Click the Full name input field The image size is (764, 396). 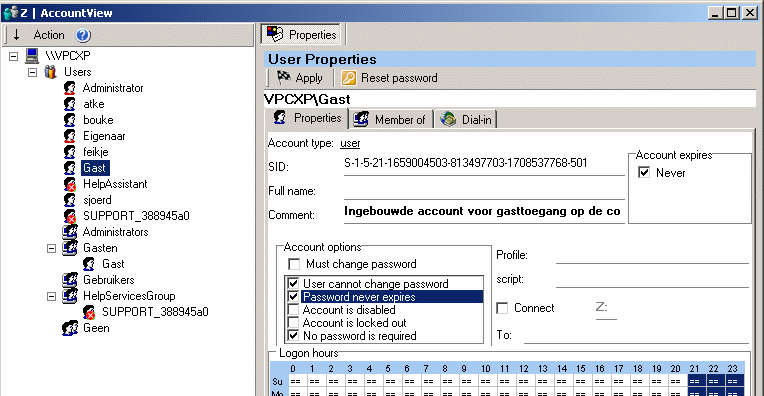tap(484, 191)
